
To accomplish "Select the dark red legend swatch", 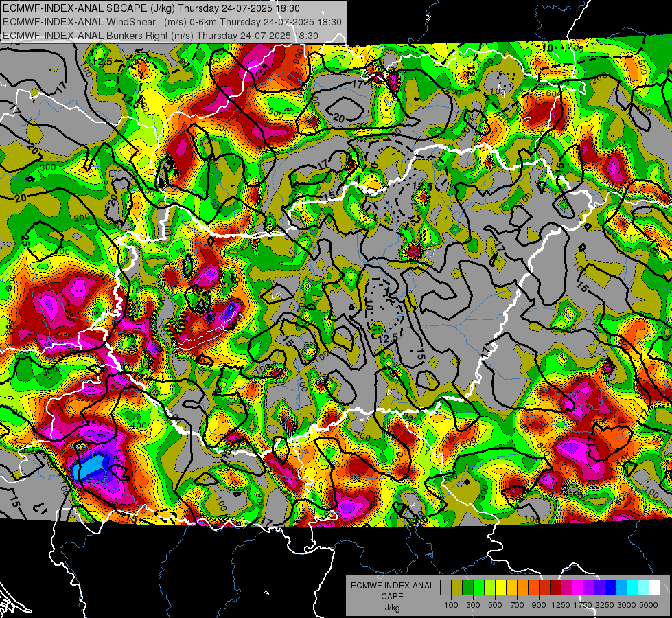I will [556, 588].
